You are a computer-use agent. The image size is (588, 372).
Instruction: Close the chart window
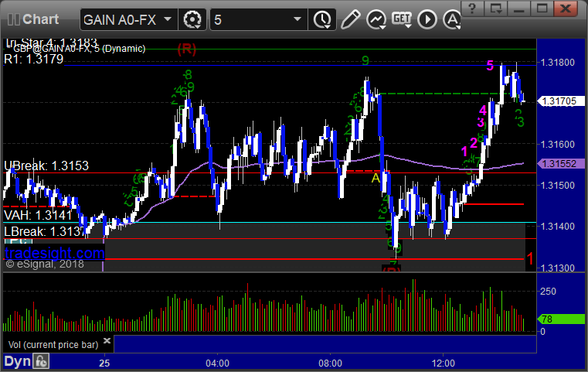pyautogui.click(x=566, y=9)
